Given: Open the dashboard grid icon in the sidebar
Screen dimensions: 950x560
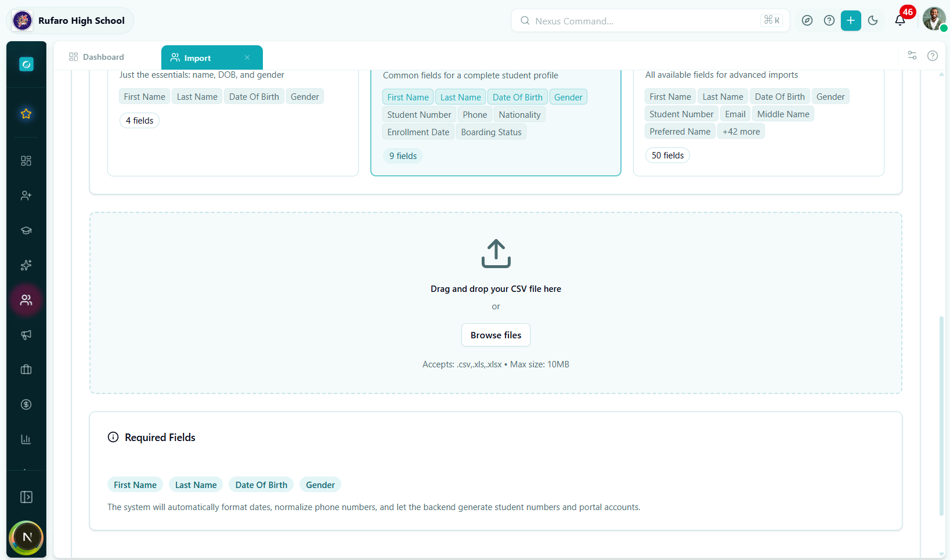Looking at the screenshot, I should (26, 161).
